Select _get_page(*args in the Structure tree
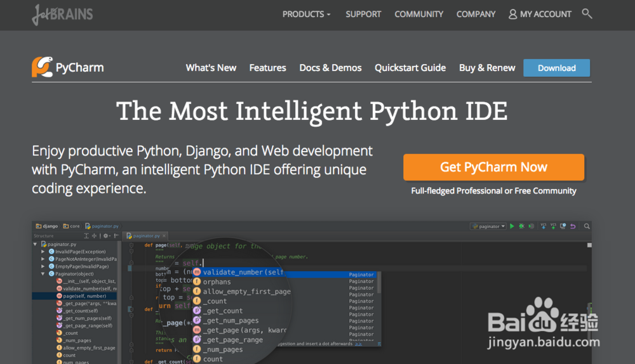The image size is (635, 364). click(86, 303)
